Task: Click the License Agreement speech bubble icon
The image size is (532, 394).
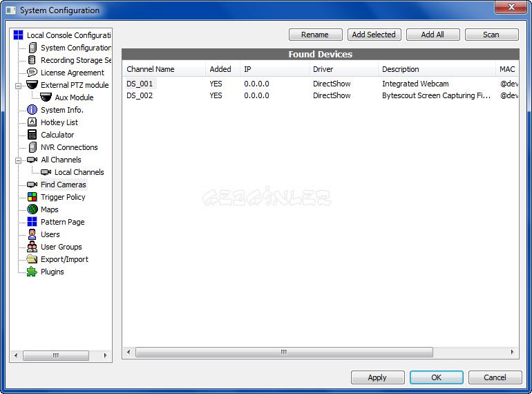Action: (x=32, y=73)
